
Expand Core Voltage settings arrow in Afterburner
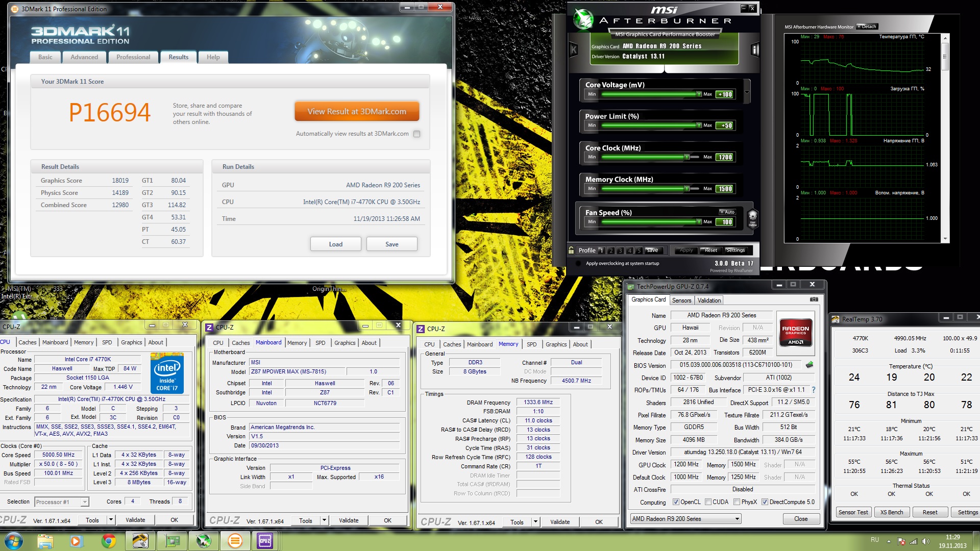(x=747, y=92)
